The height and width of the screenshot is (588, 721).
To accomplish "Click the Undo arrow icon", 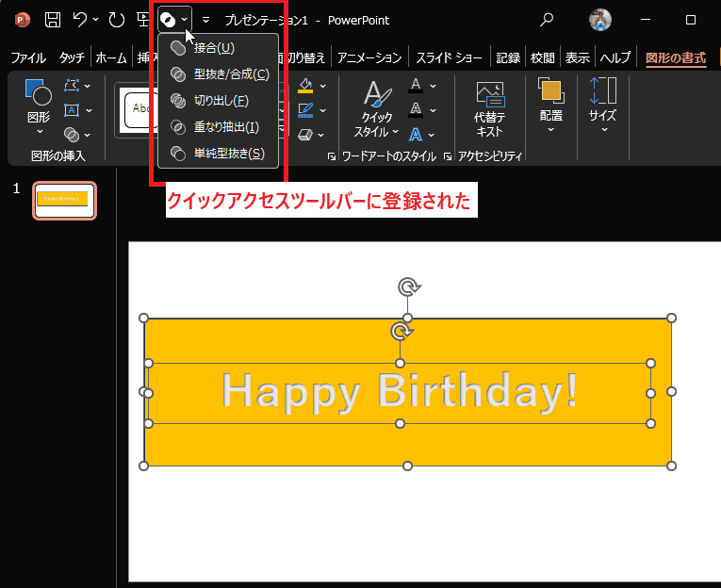I will [x=81, y=19].
